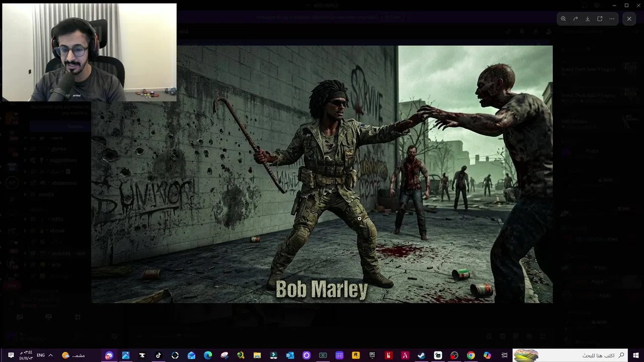The width and height of the screenshot is (644, 362).
Task: Open the weather widget in taskbar
Action: coord(73,355)
